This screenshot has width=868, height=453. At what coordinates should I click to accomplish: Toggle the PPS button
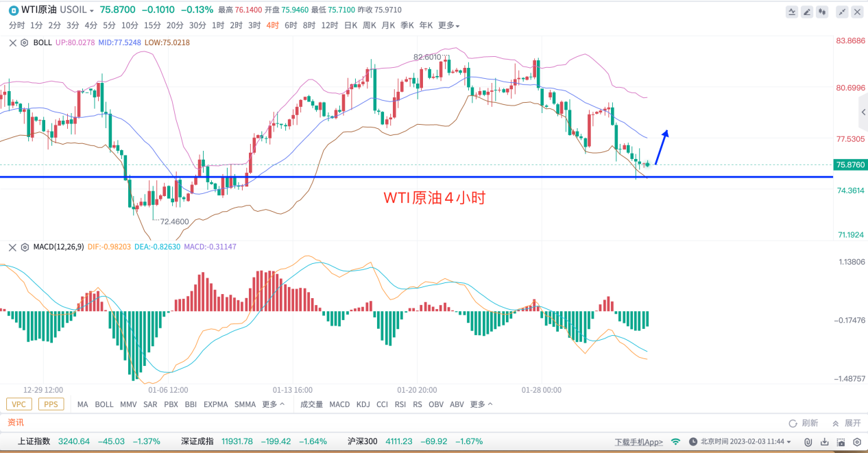pyautogui.click(x=51, y=404)
